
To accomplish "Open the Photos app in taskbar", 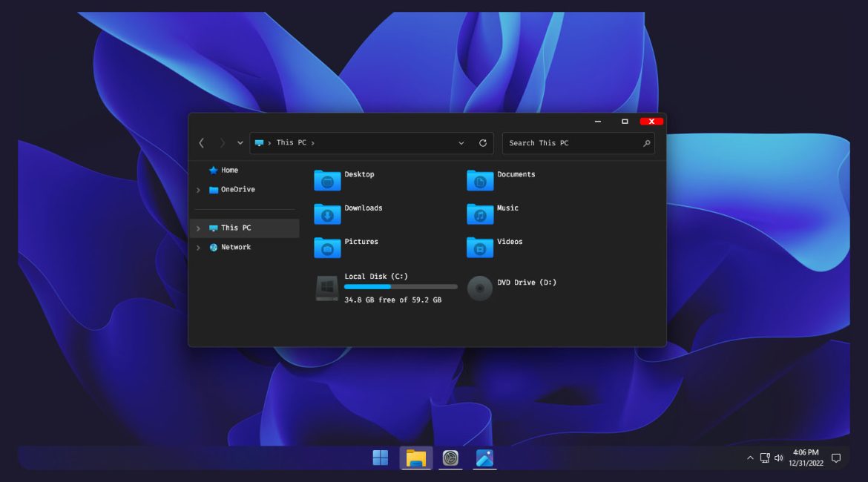I will point(484,458).
